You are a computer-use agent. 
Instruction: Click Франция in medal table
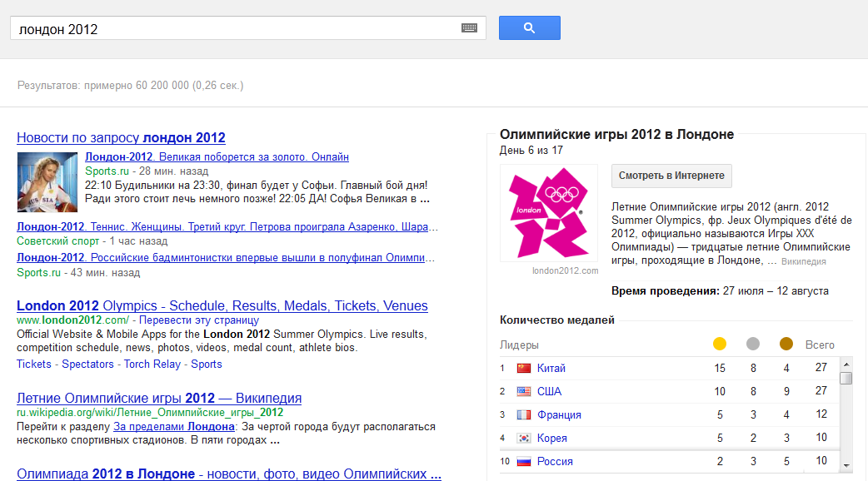coord(559,414)
